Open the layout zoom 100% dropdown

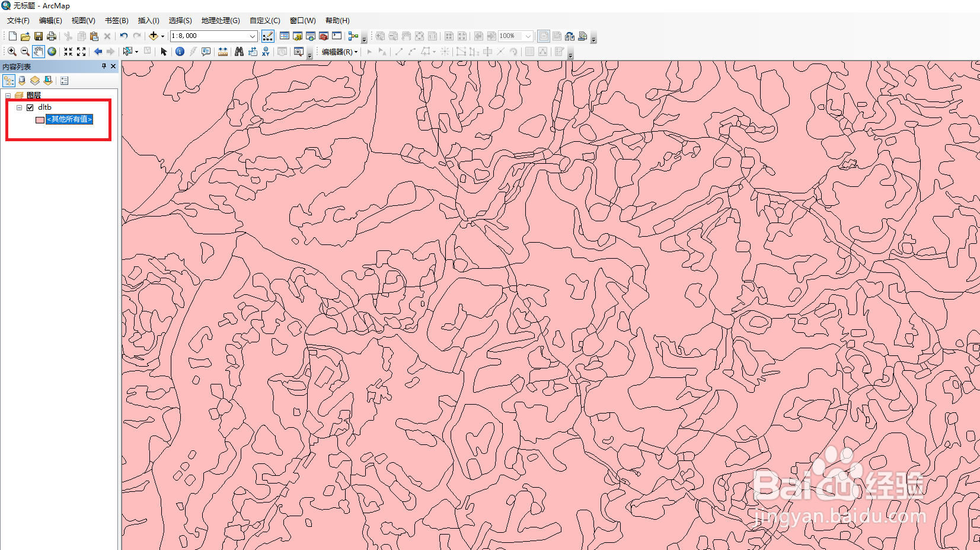(528, 36)
